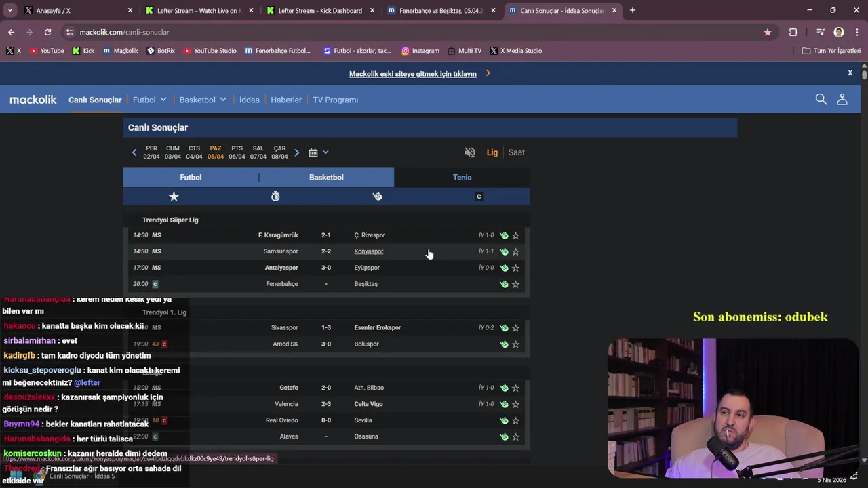The height and width of the screenshot is (488, 868).
Task: Open the Haberler navigation item
Action: [x=286, y=100]
